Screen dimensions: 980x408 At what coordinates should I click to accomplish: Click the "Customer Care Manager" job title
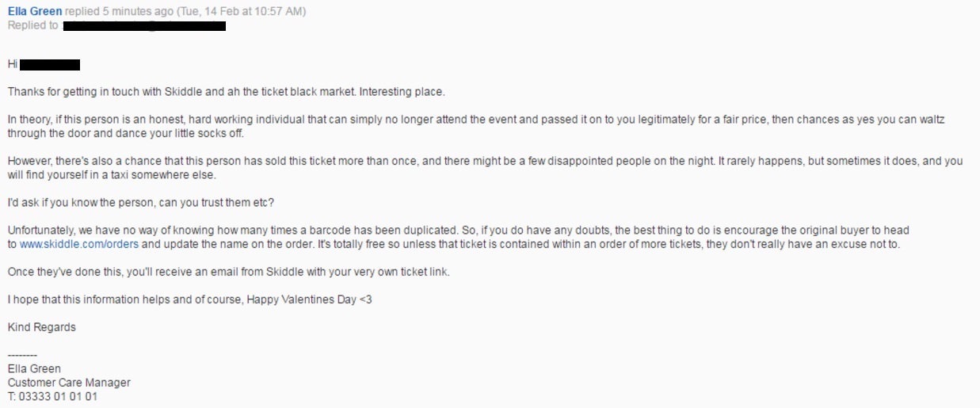point(69,383)
